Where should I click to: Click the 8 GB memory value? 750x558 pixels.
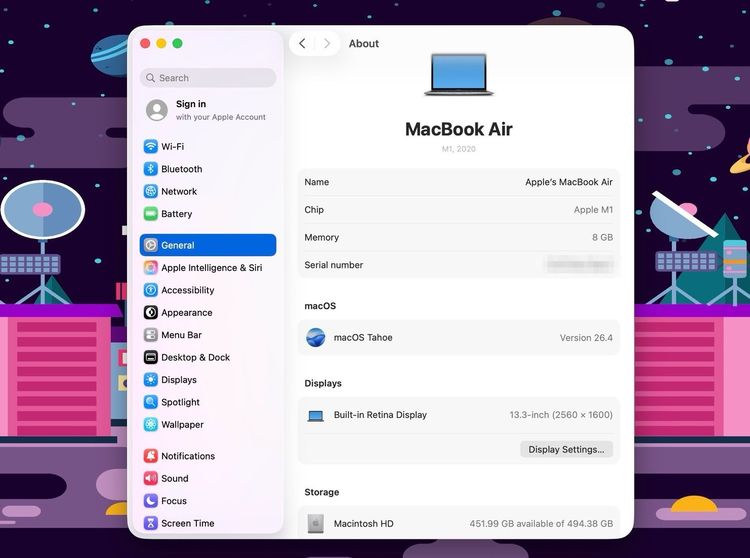[602, 238]
